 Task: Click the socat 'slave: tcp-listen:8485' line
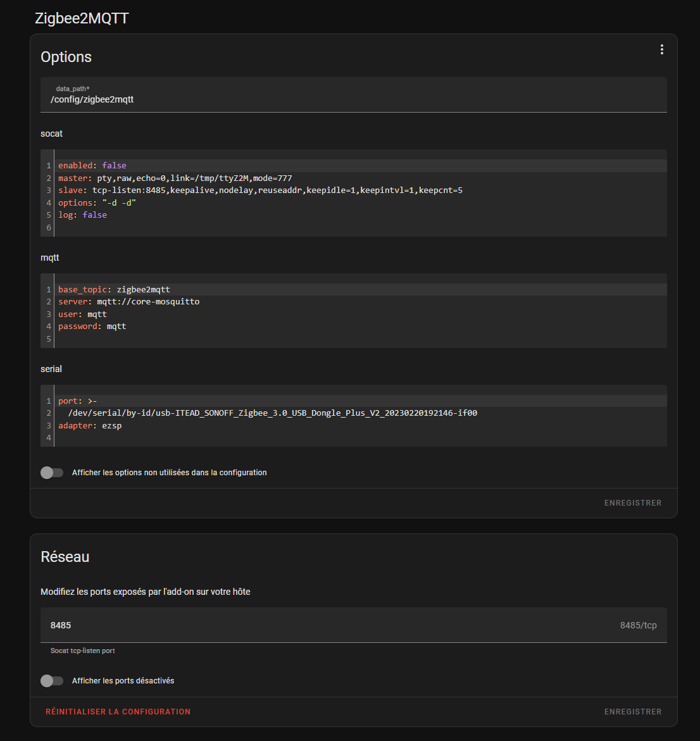pyautogui.click(x=259, y=190)
